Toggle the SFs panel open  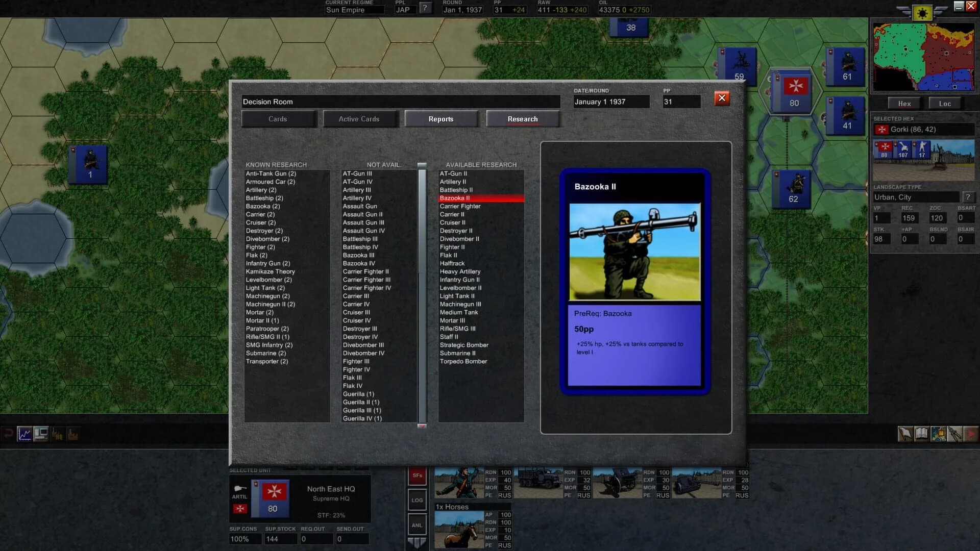pos(418,474)
